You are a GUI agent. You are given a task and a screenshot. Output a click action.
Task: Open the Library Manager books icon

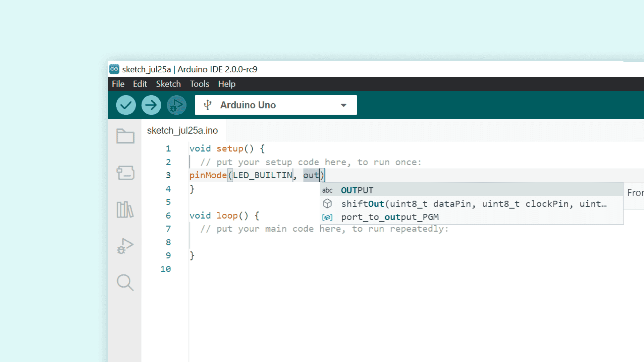(125, 209)
